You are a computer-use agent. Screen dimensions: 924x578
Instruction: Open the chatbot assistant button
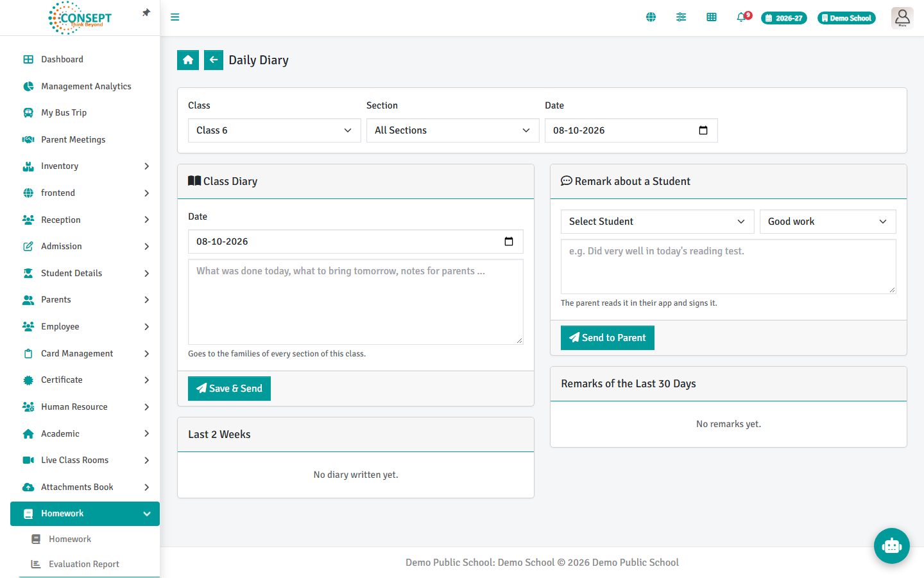coord(892,546)
